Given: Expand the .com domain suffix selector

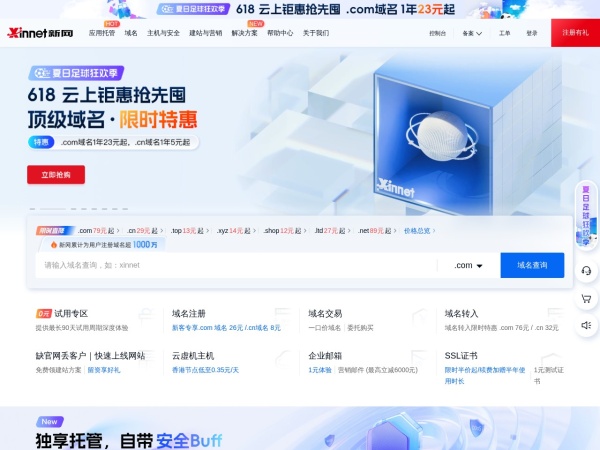Looking at the screenshot, I should pyautogui.click(x=468, y=265).
